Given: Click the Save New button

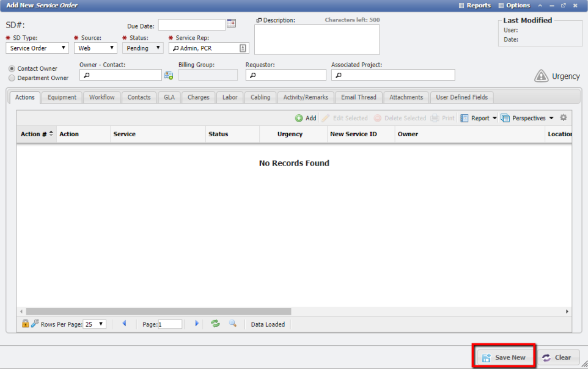Looking at the screenshot, I should [504, 357].
